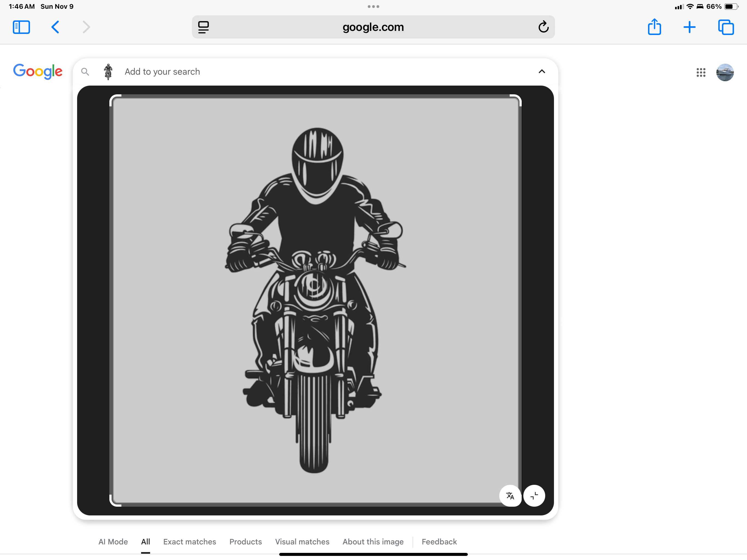Viewport: 747px width, 560px height.
Task: Go back using the back arrow
Action: [56, 27]
